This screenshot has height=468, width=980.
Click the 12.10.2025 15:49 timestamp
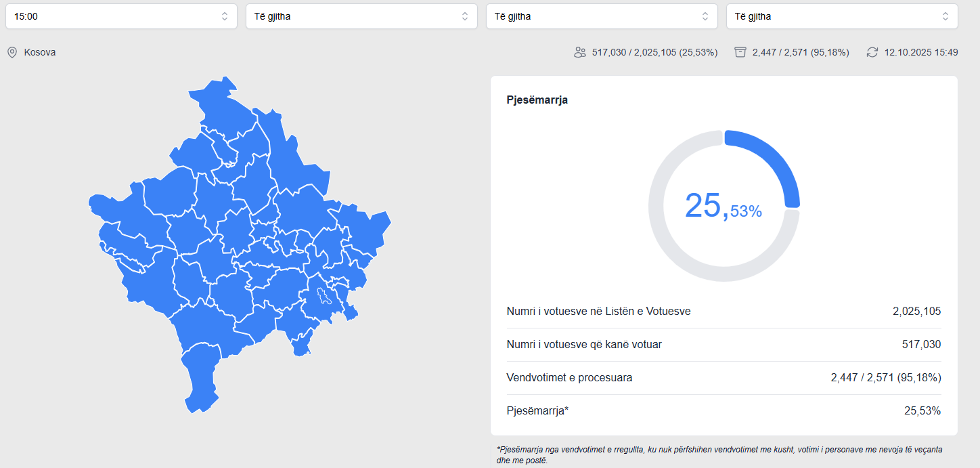tap(921, 52)
